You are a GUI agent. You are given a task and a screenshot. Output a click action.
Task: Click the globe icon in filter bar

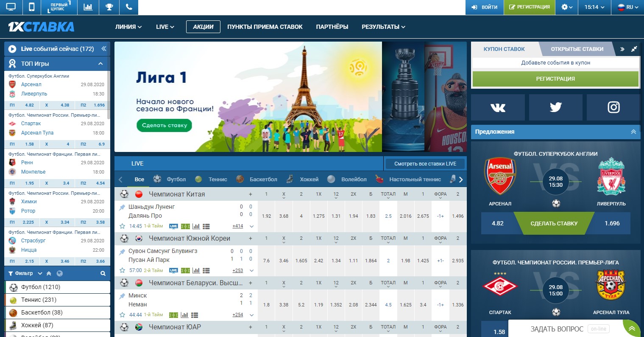[x=59, y=274]
